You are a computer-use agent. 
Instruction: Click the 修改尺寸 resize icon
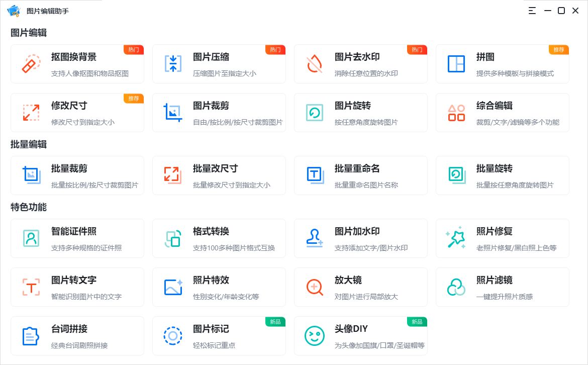(30, 112)
